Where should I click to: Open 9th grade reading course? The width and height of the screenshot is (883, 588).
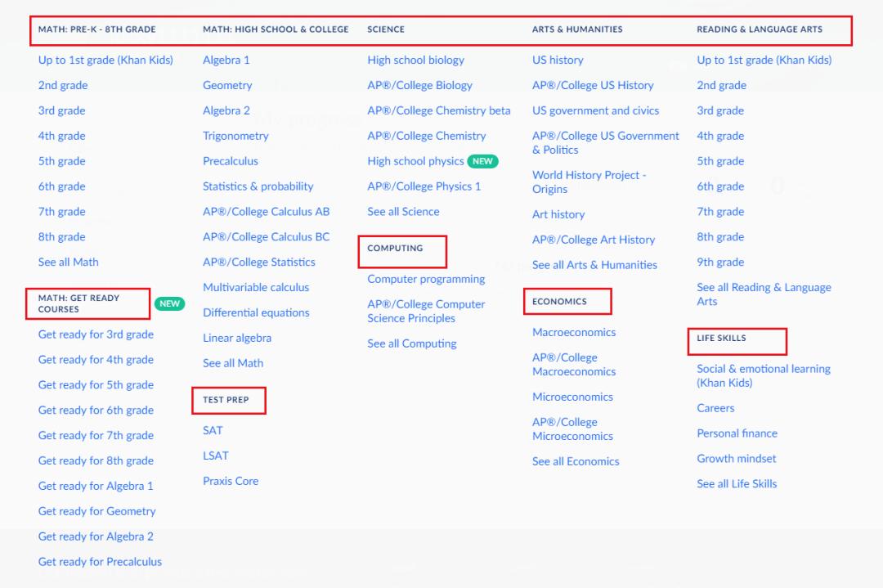720,263
